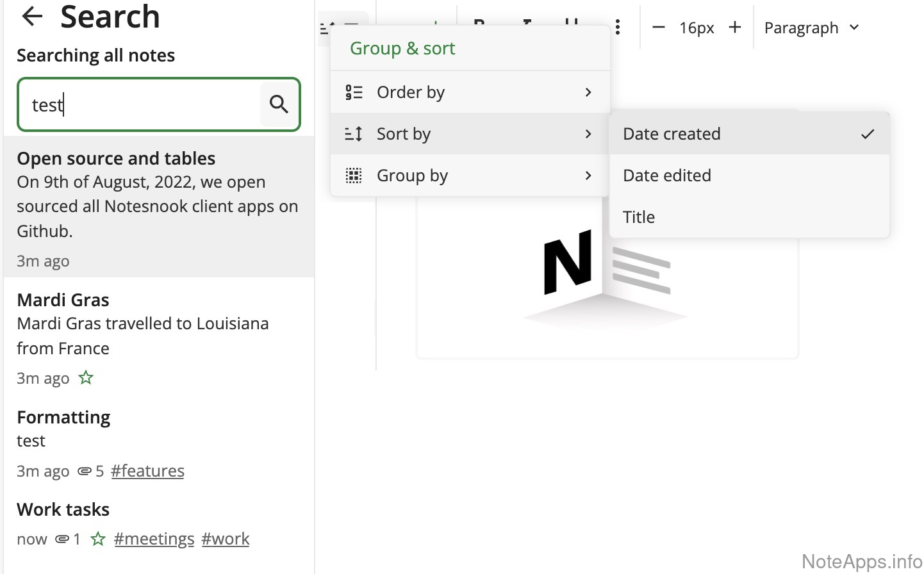Decrease font size with minus icon
Screen dimensions: 924x574
(x=658, y=28)
